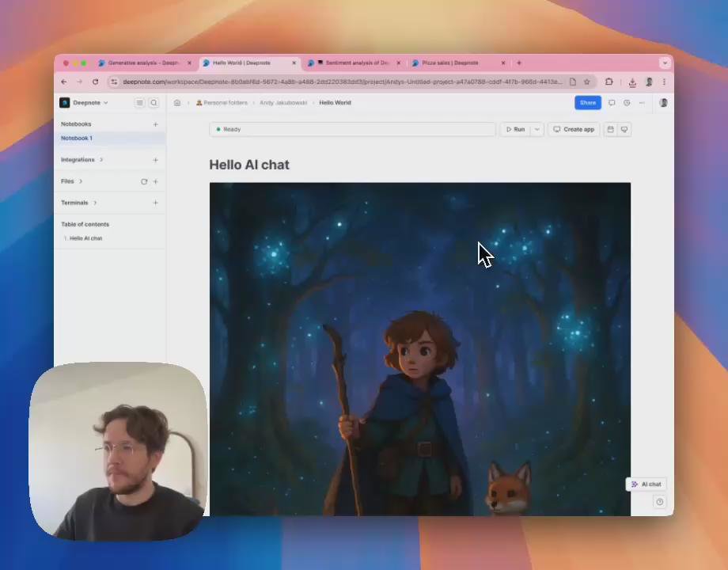The height and width of the screenshot is (570, 728).
Task: Open the comments icon next to Share
Action: pyautogui.click(x=612, y=103)
